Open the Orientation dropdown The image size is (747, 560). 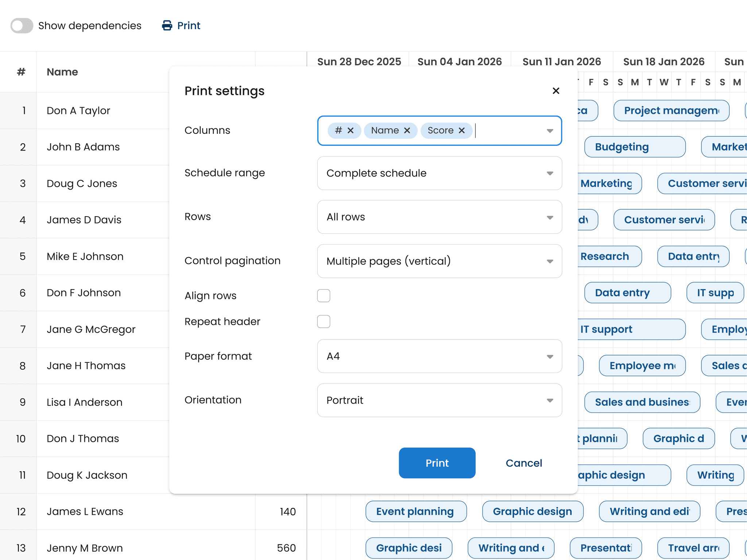click(440, 400)
